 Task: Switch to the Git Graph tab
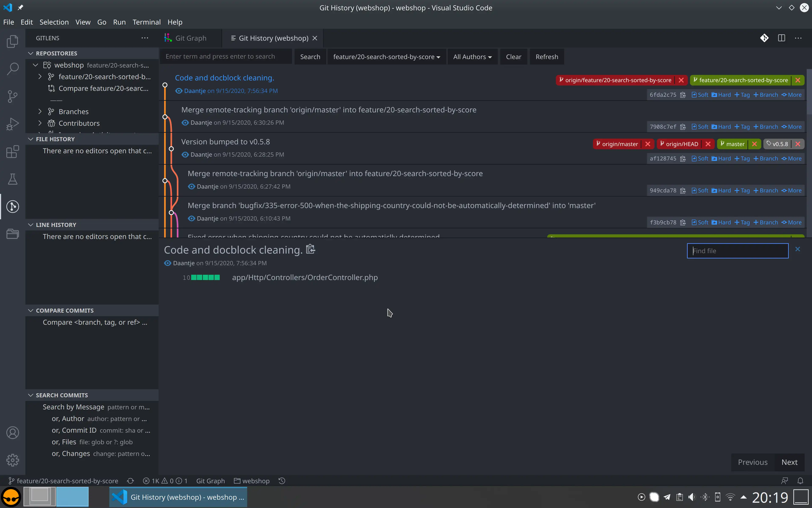pos(190,38)
